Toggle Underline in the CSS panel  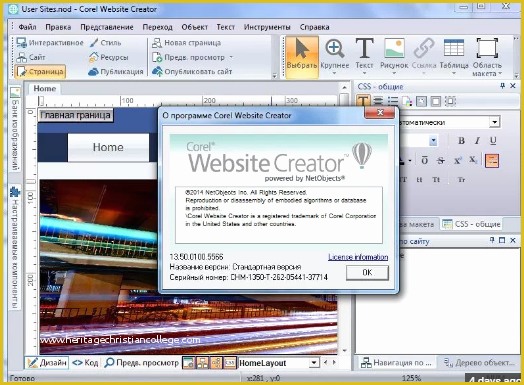pos(493,140)
